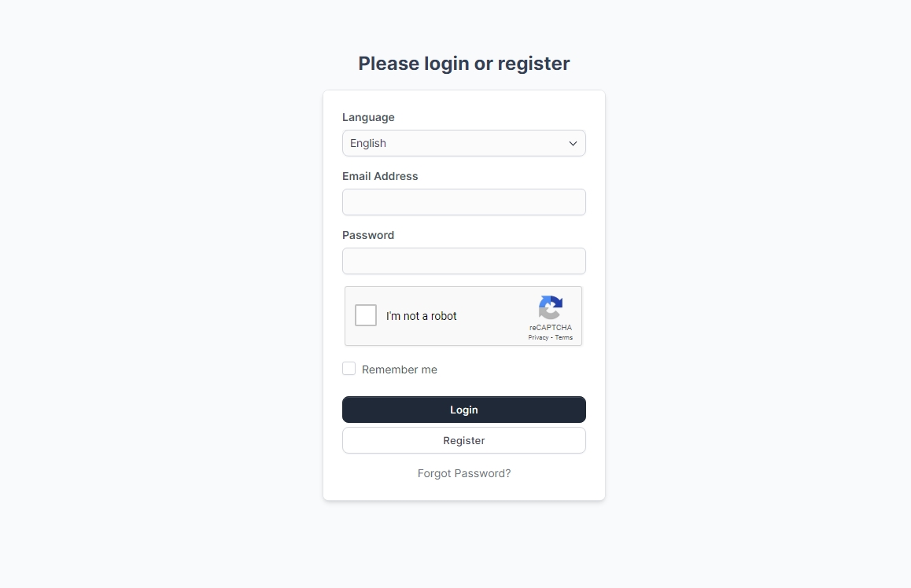Image resolution: width=911 pixels, height=588 pixels.
Task: Click the "reCAPTCHA" brand text
Action: click(x=551, y=327)
